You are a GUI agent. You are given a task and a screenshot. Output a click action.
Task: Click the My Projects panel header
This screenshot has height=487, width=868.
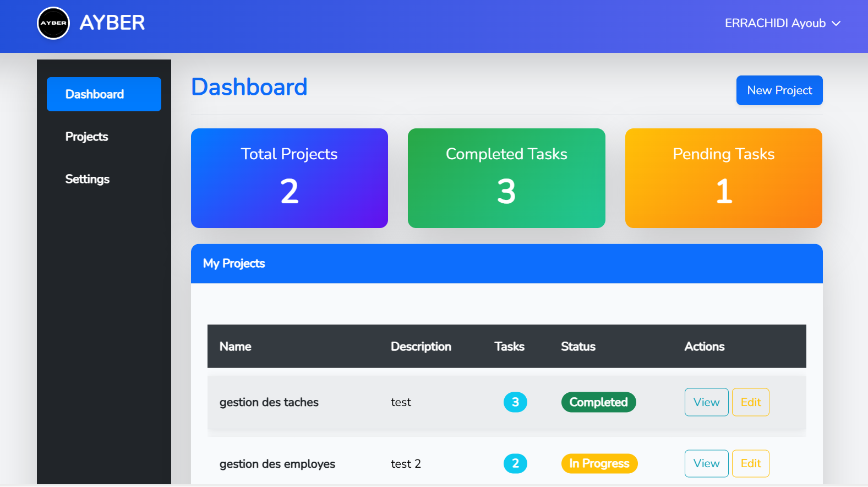click(506, 263)
